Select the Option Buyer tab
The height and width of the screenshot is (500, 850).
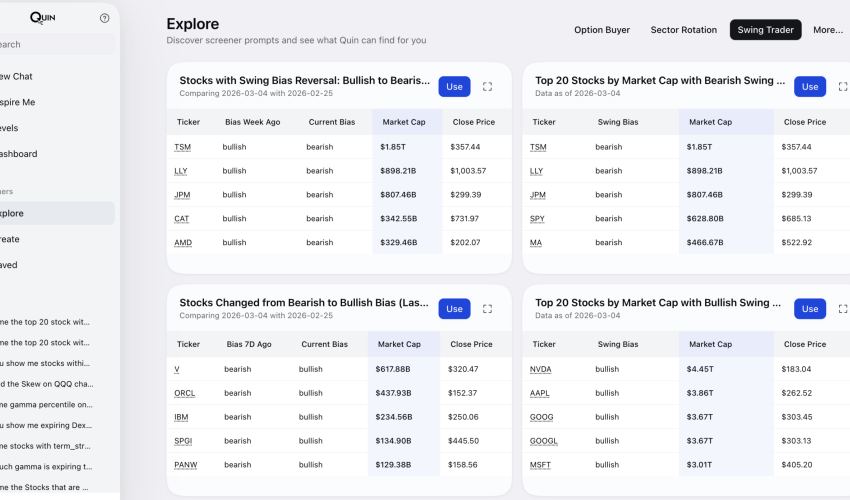point(602,30)
